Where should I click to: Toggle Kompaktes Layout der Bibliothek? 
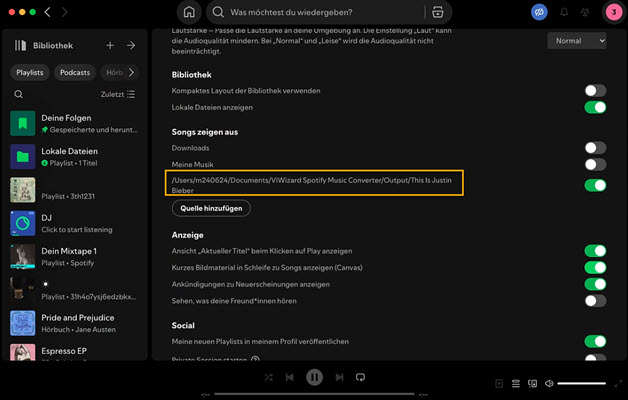click(x=595, y=90)
